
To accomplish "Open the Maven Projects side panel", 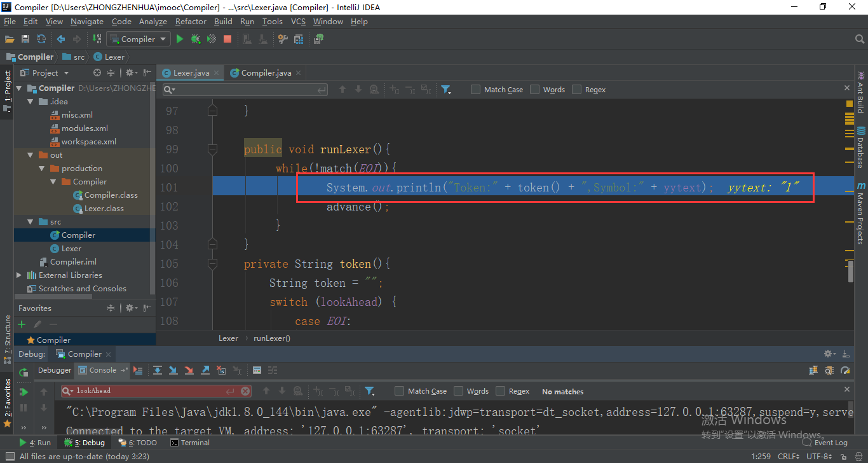I will point(861,214).
